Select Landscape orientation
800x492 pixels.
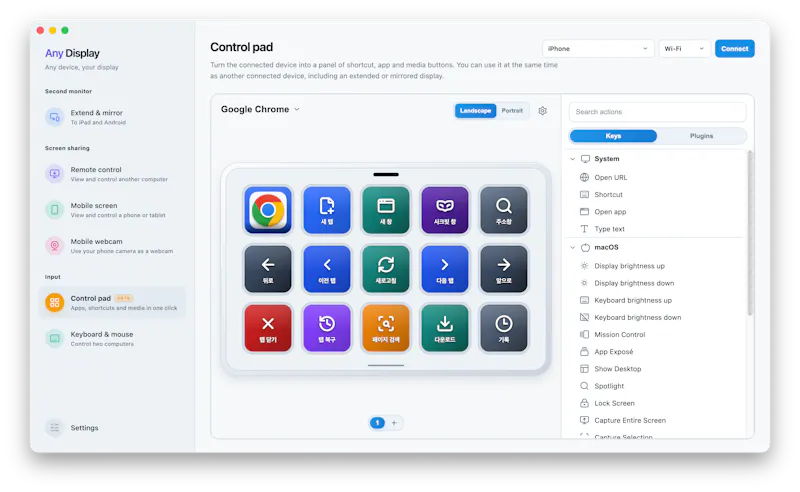coord(475,111)
